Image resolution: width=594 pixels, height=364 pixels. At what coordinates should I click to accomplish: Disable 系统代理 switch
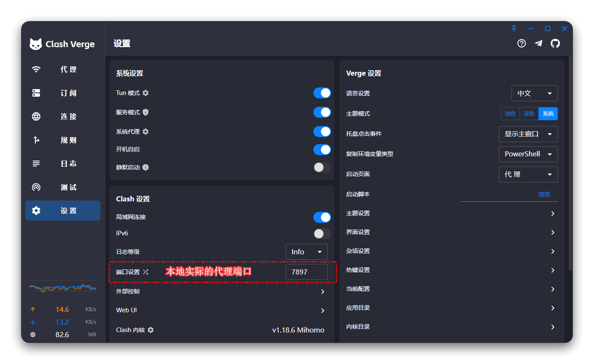point(322,132)
